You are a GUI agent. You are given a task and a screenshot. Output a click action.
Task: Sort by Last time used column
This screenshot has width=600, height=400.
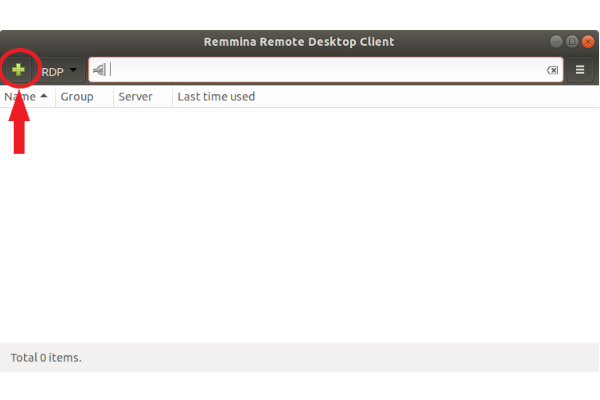point(215,97)
